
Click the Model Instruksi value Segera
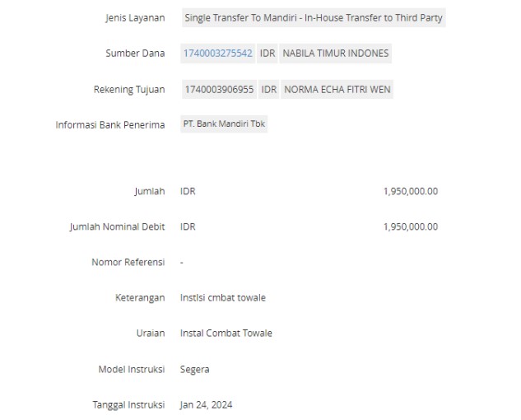pyautogui.click(x=195, y=370)
